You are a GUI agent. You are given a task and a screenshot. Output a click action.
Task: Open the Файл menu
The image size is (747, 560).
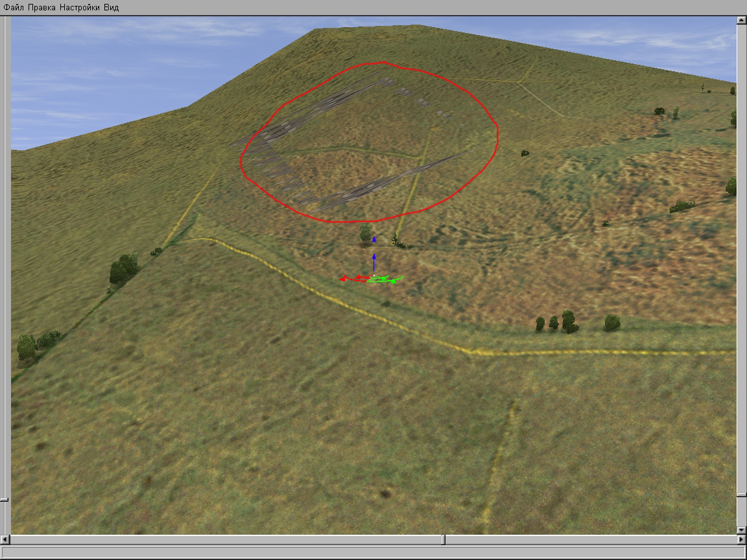14,8
